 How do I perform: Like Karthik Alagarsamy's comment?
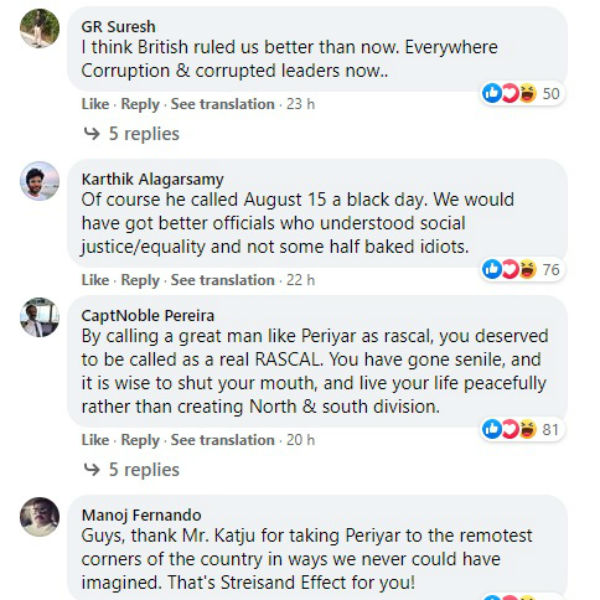pyautogui.click(x=95, y=280)
